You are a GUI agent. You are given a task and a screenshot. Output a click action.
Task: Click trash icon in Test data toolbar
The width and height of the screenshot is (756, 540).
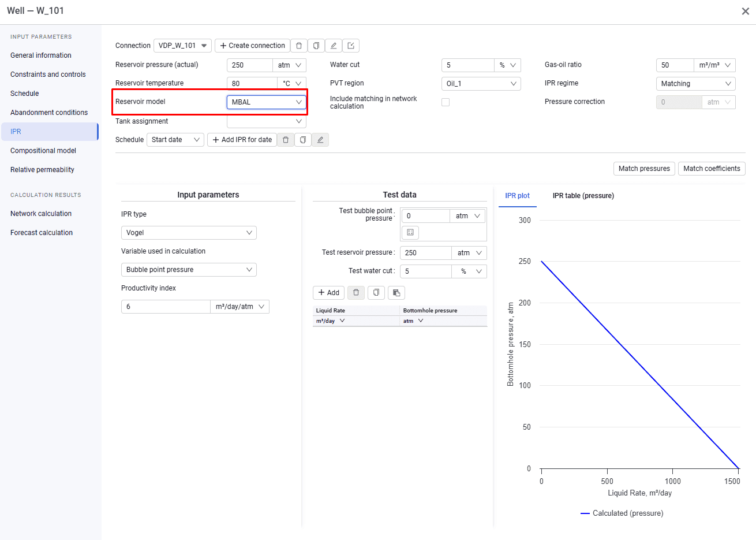click(356, 293)
